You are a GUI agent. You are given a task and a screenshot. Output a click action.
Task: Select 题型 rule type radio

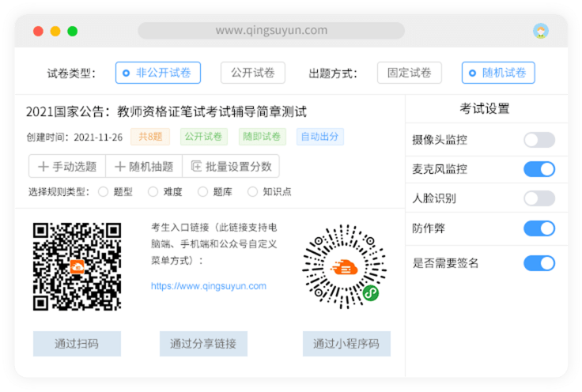(x=103, y=192)
